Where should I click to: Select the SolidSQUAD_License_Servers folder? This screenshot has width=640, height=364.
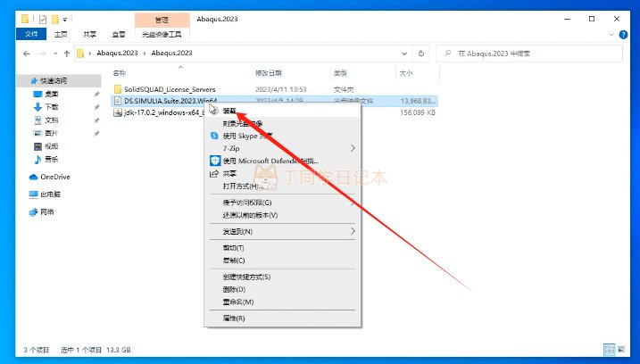[170, 89]
